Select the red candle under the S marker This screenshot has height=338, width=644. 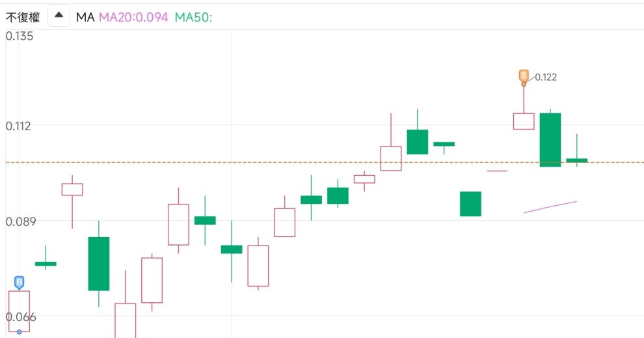[524, 121]
